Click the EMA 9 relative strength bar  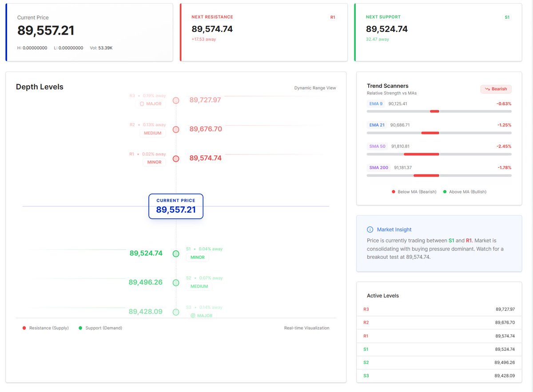[439, 111]
